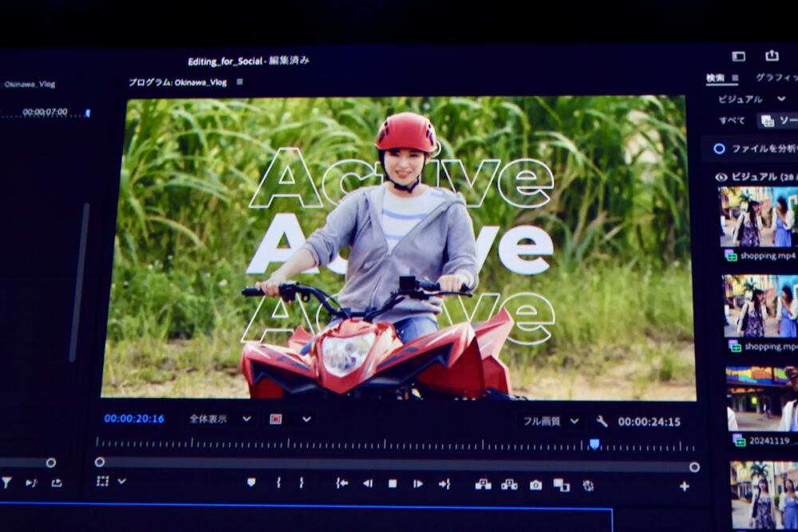The height and width of the screenshot is (532, 798).
Task: Open the プログラム: Okinawa_Vlog panel menu
Action: 240,82
